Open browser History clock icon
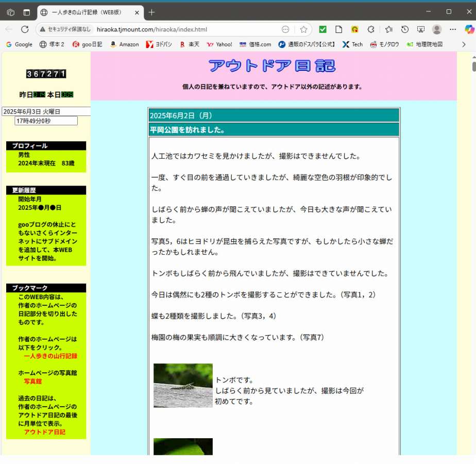Screen dimensions: 476x464 point(405,29)
